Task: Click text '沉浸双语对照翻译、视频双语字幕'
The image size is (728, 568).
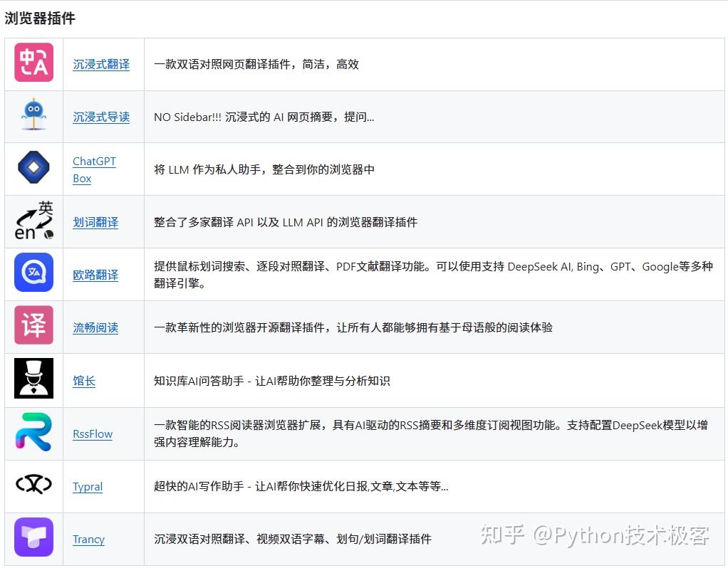Action: click(x=239, y=539)
